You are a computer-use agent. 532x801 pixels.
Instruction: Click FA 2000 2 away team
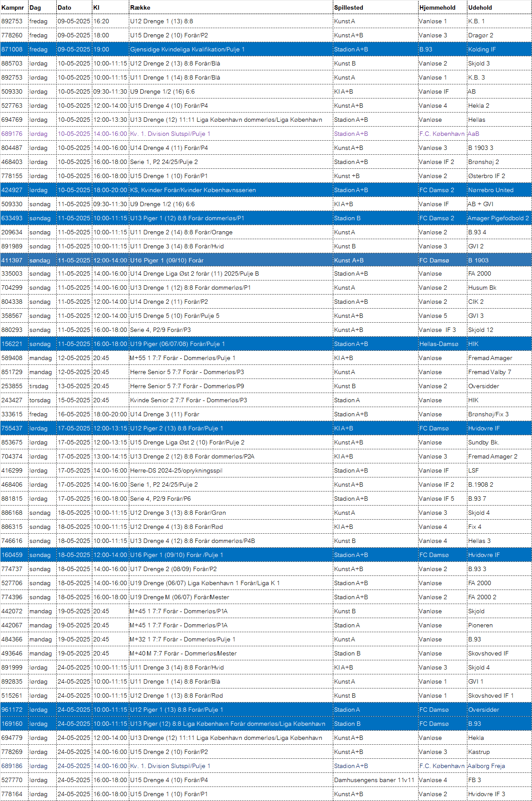[482, 597]
